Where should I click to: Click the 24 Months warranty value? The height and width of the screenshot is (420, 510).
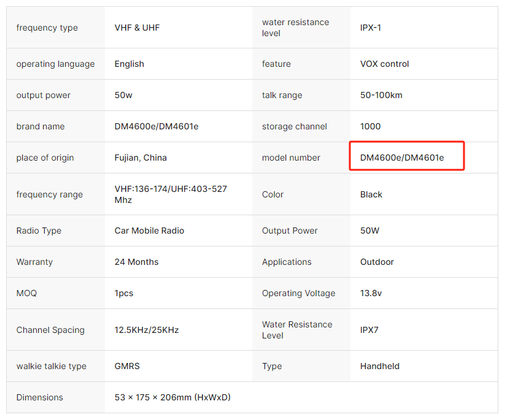point(136,262)
